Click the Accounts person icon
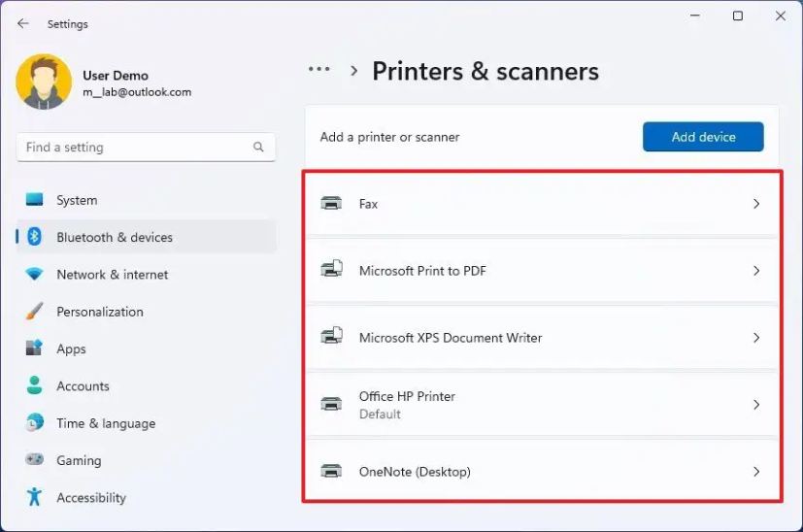Image resolution: width=803 pixels, height=532 pixels. click(34, 385)
